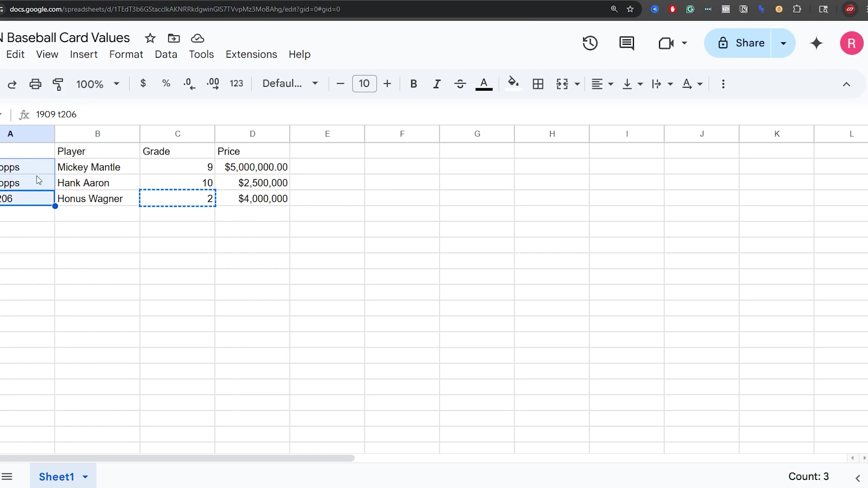Open the Extensions menu

tap(251, 55)
